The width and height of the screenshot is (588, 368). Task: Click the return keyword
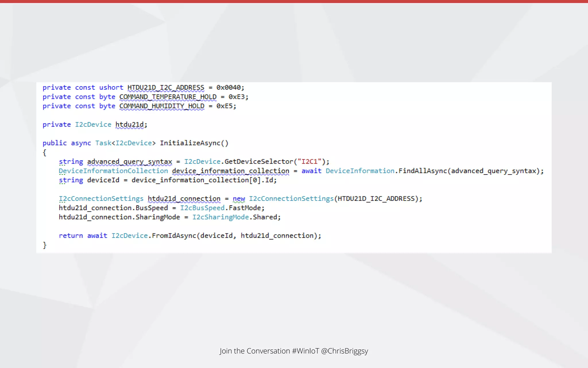pos(71,236)
